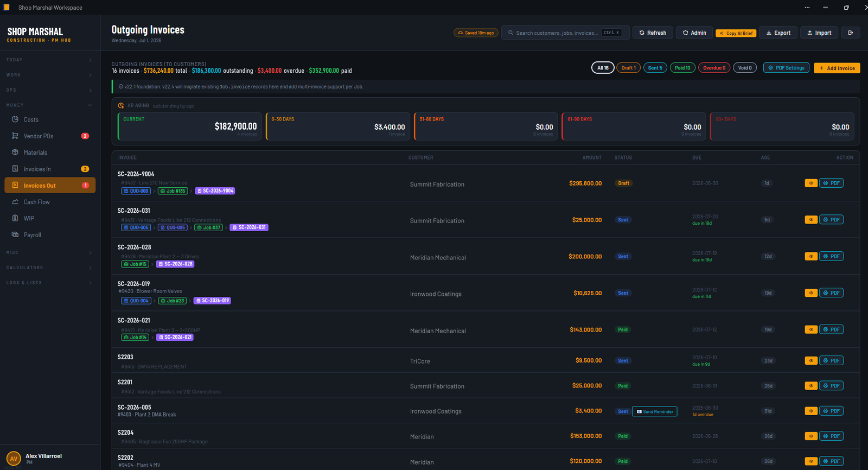Click the Amount column header
The height and width of the screenshot is (470, 868).
pyautogui.click(x=592, y=157)
